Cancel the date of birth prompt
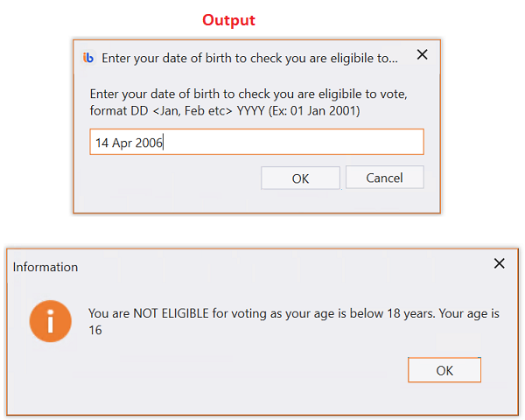 [x=385, y=178]
